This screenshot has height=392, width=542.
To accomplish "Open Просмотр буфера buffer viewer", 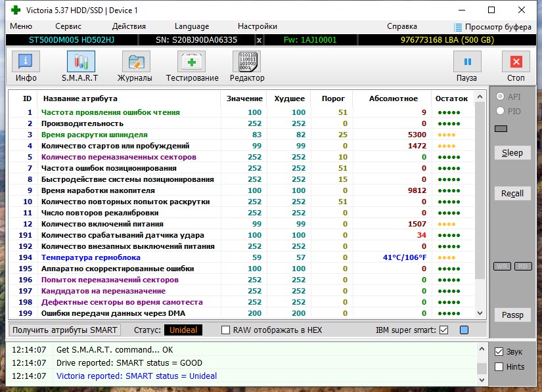I will [x=492, y=27].
